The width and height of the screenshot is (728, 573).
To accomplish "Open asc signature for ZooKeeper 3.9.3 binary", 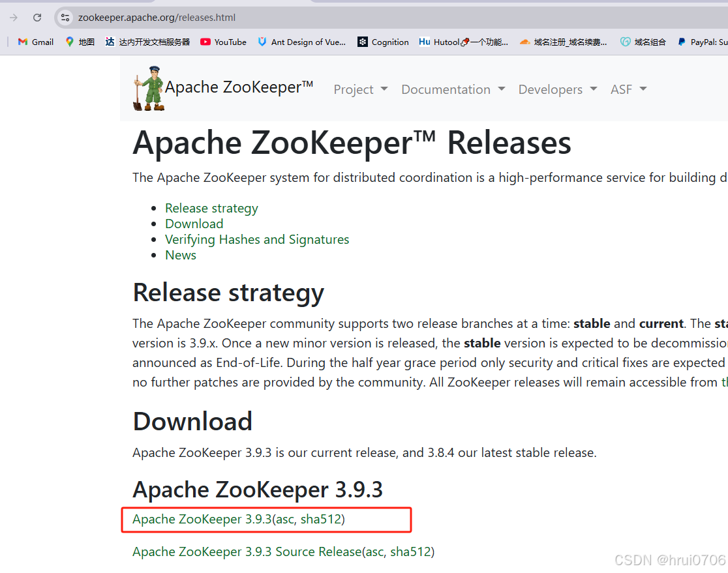I will click(x=286, y=520).
